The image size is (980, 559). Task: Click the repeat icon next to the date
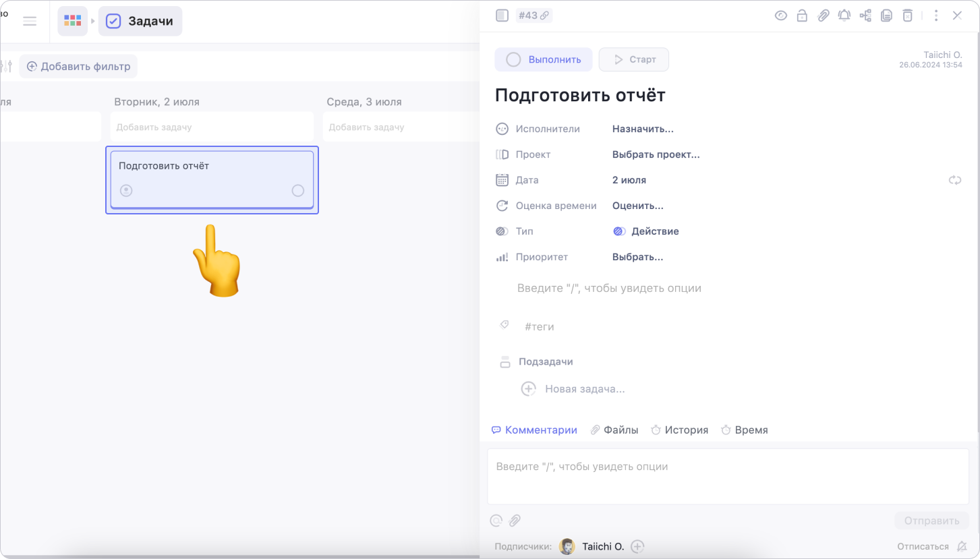pos(954,180)
